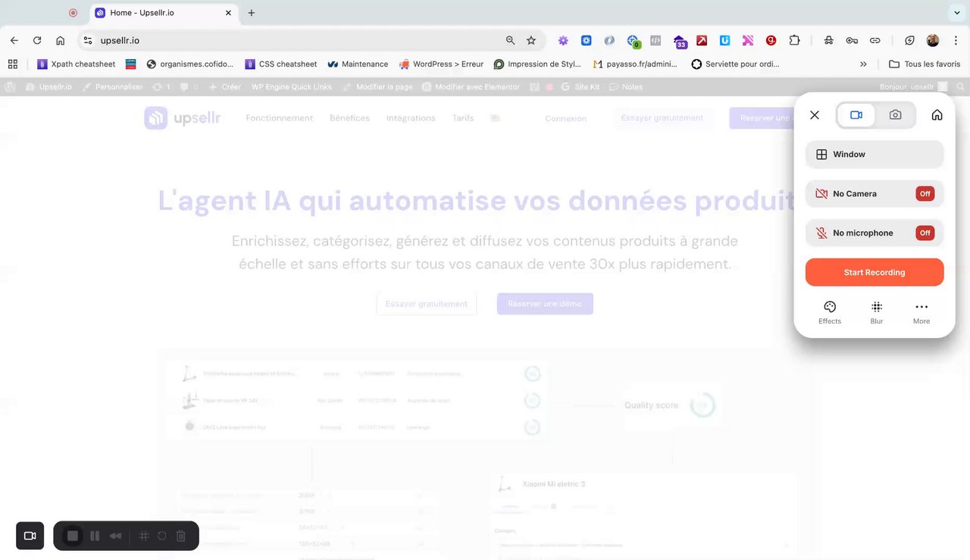This screenshot has height=560, width=970.
Task: Click the rewind button in recording toolbar
Action: tap(116, 536)
